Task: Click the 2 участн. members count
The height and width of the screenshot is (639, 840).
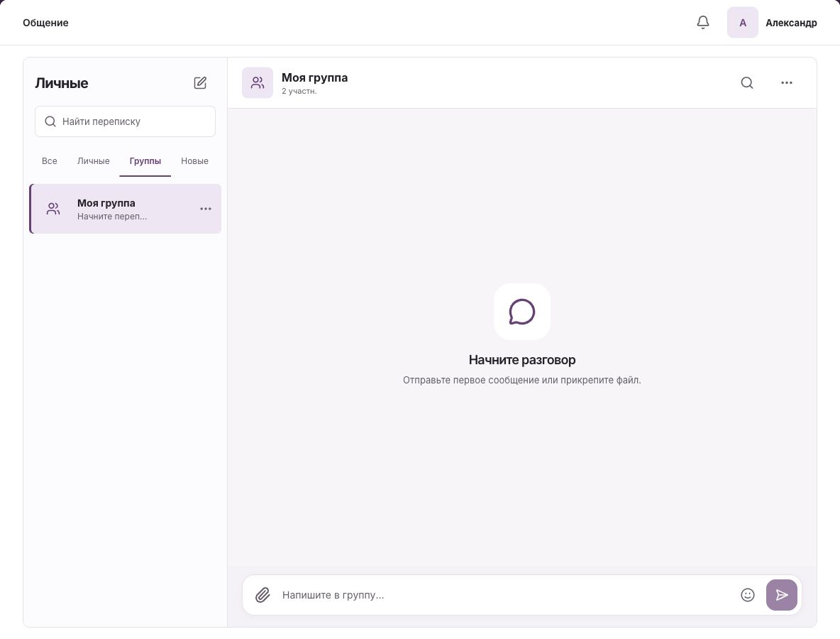Action: click(x=299, y=91)
